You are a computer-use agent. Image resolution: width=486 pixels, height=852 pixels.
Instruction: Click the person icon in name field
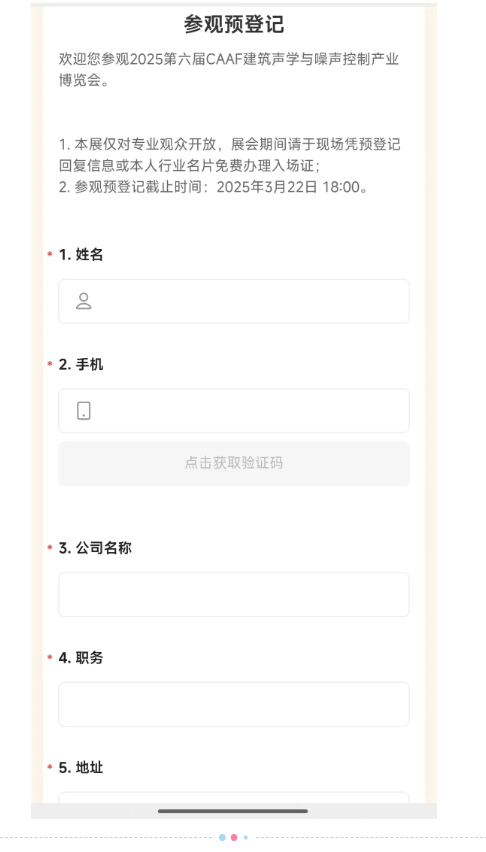84,301
